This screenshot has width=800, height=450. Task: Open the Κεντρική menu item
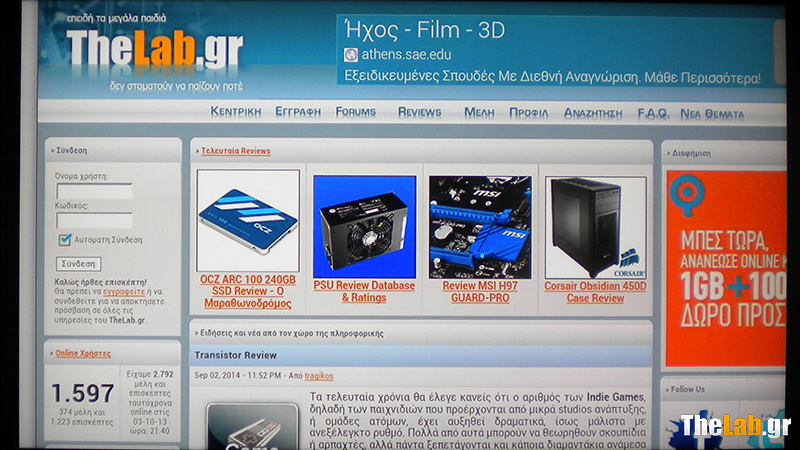(x=236, y=112)
